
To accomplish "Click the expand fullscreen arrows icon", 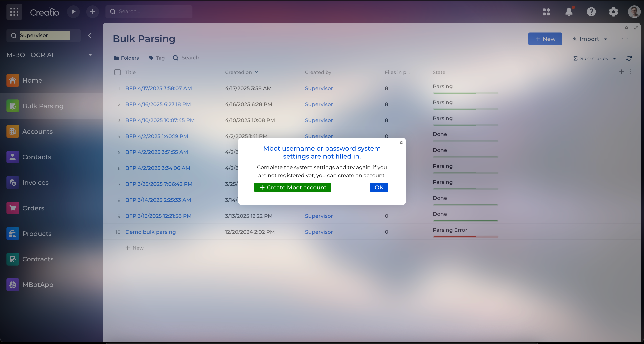I will pos(636,28).
